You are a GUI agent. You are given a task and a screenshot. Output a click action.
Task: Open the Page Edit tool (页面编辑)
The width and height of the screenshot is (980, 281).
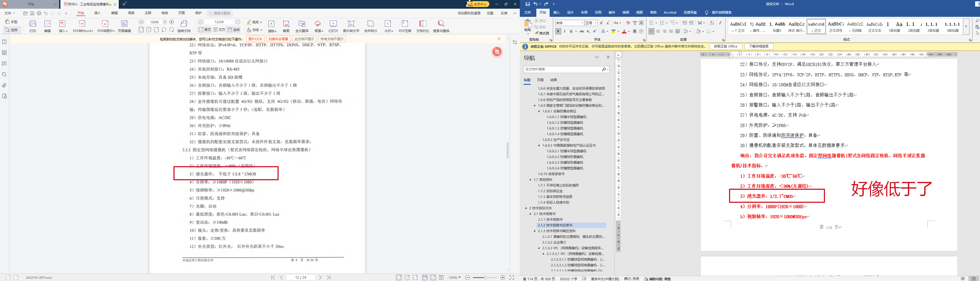pos(124,26)
